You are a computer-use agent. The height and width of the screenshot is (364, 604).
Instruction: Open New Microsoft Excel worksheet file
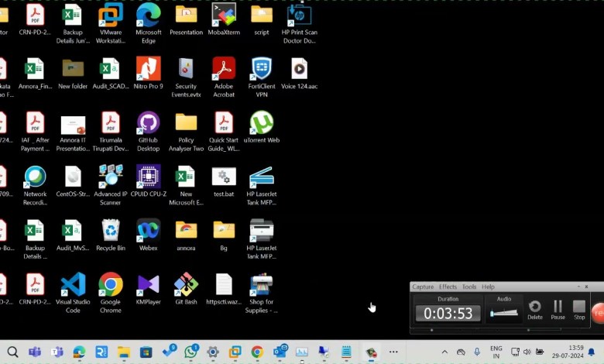tap(186, 185)
